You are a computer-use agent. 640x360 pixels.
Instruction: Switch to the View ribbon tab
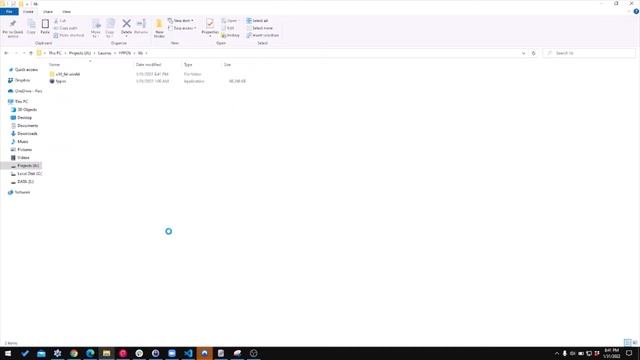click(67, 11)
